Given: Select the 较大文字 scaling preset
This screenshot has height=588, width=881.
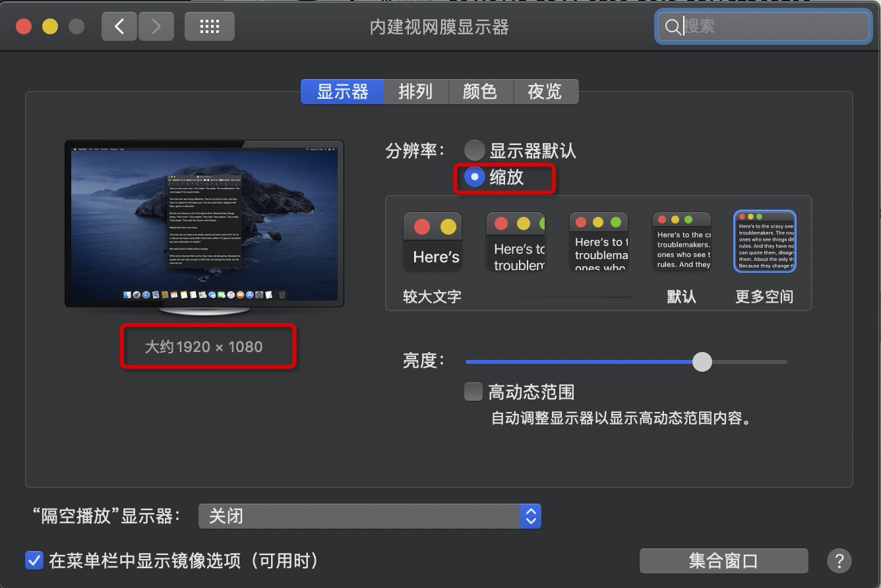Looking at the screenshot, I should pyautogui.click(x=432, y=241).
